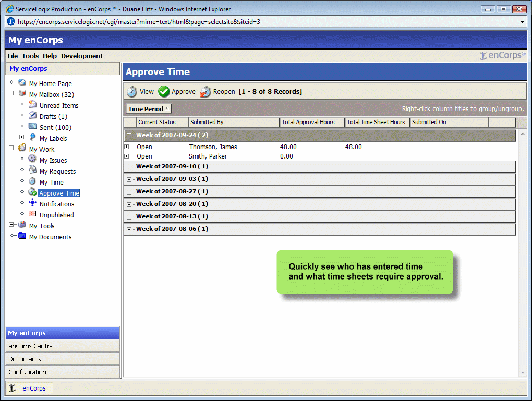Collapse the My Work tree node
Viewport: 532px width, 401px height.
[x=11, y=148]
